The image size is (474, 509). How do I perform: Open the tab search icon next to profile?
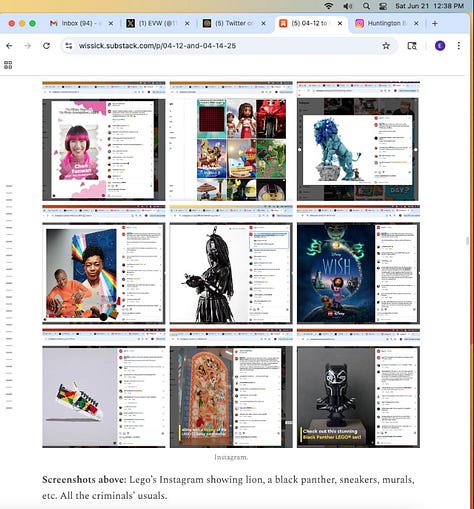pyautogui.click(x=412, y=46)
